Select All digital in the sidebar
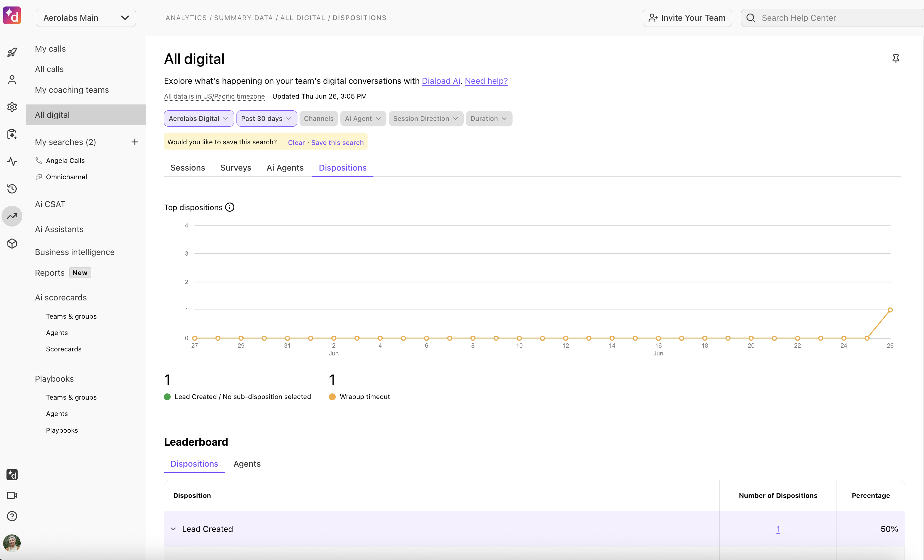924x560 pixels. (86, 115)
